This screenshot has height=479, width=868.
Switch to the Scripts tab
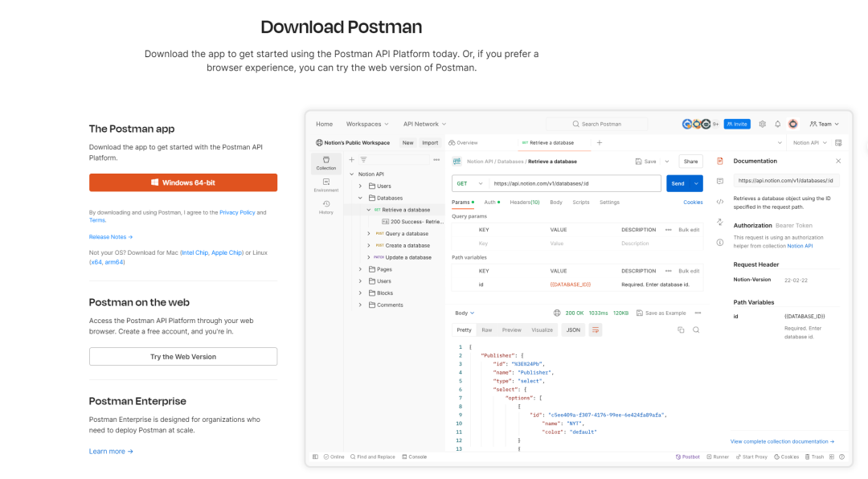[x=581, y=202]
